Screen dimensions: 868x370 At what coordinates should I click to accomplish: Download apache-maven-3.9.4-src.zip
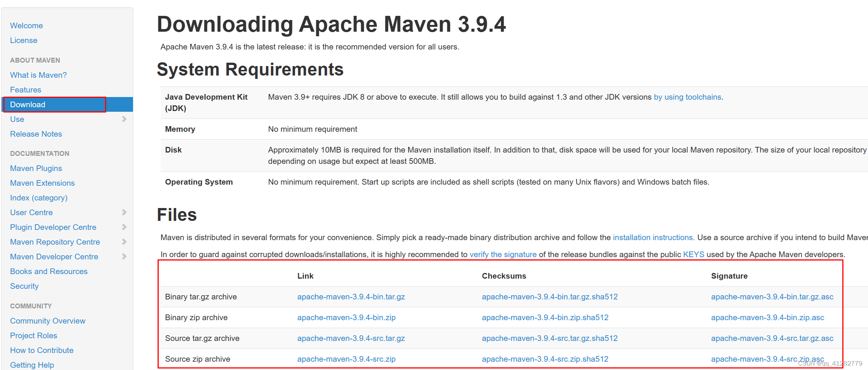[347, 359]
